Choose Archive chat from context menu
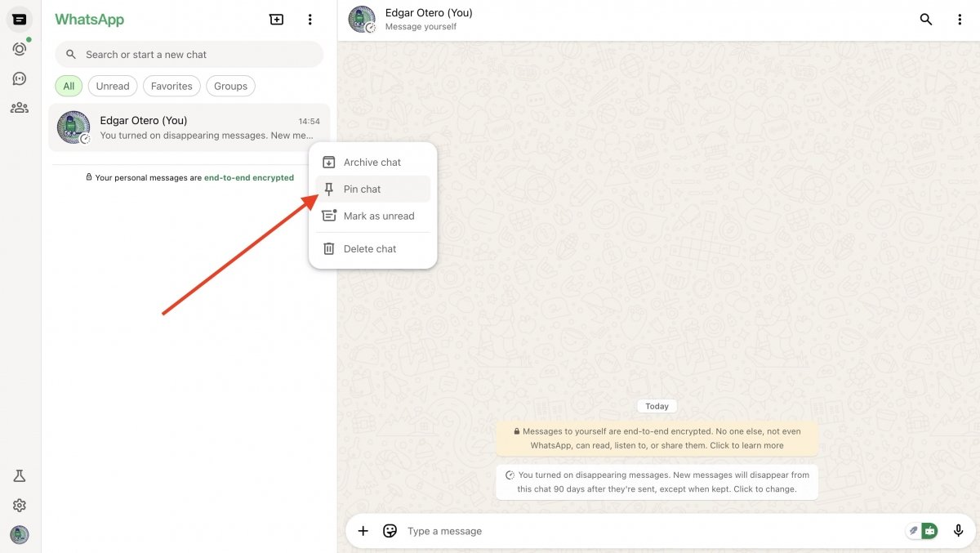The image size is (980, 553). (372, 162)
